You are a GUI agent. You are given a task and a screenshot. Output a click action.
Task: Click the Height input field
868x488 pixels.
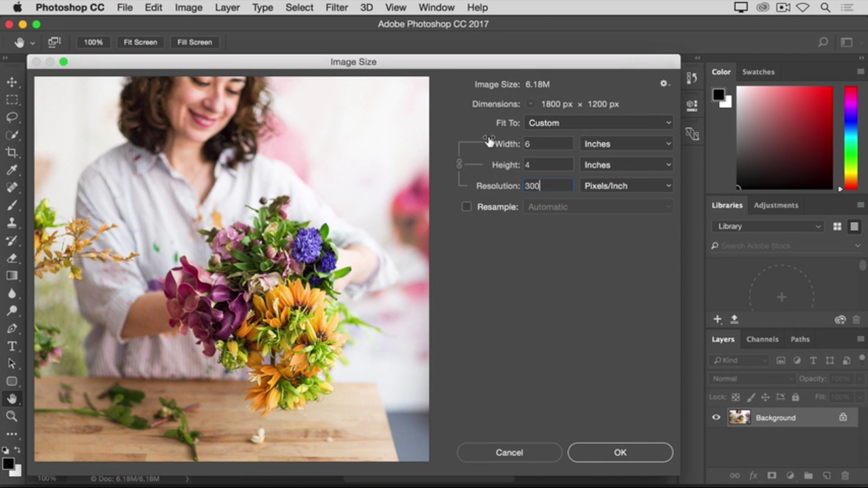[548, 165]
